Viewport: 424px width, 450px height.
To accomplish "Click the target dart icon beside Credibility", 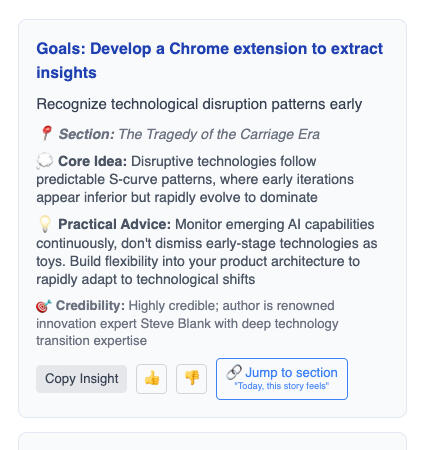I will [44, 306].
